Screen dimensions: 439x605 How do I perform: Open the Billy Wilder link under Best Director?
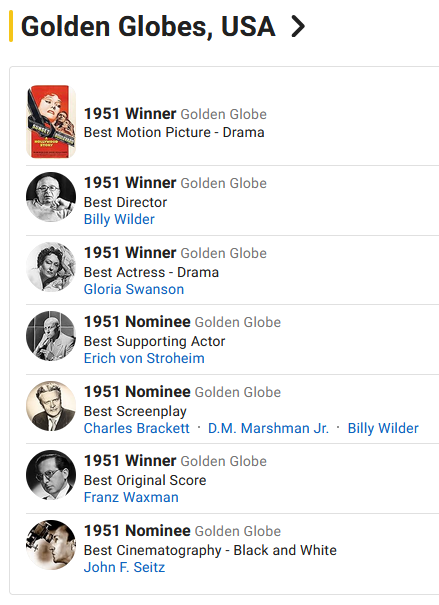point(119,219)
